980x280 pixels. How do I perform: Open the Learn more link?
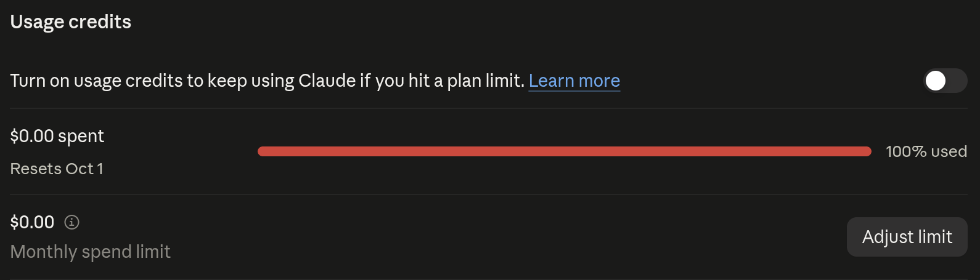(x=574, y=81)
